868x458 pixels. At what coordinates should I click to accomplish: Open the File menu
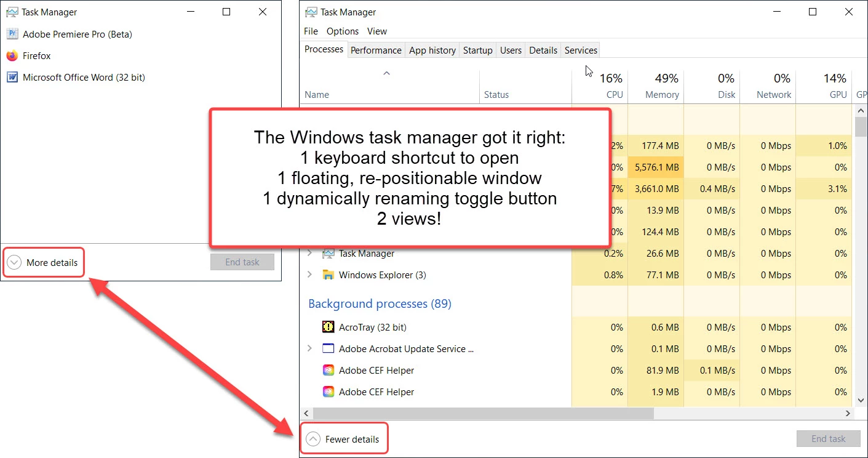311,31
